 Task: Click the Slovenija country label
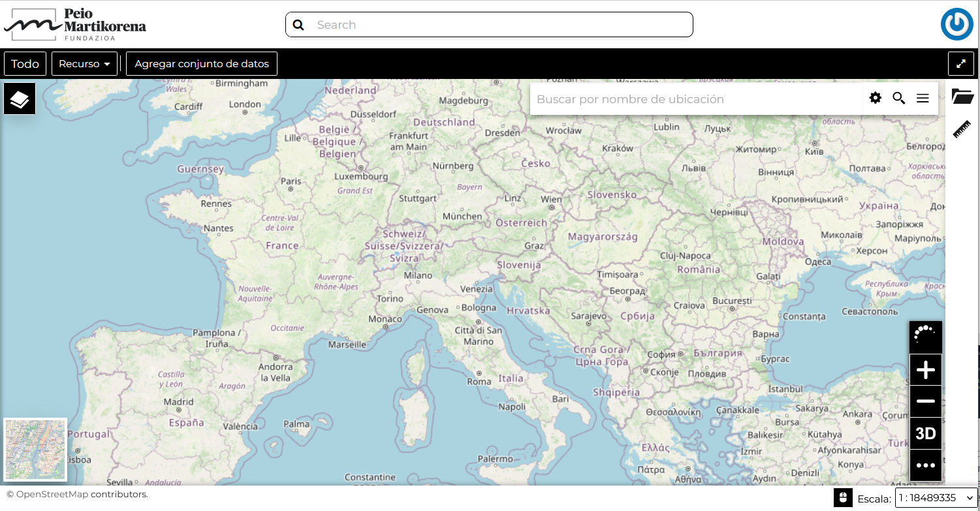[x=519, y=265]
